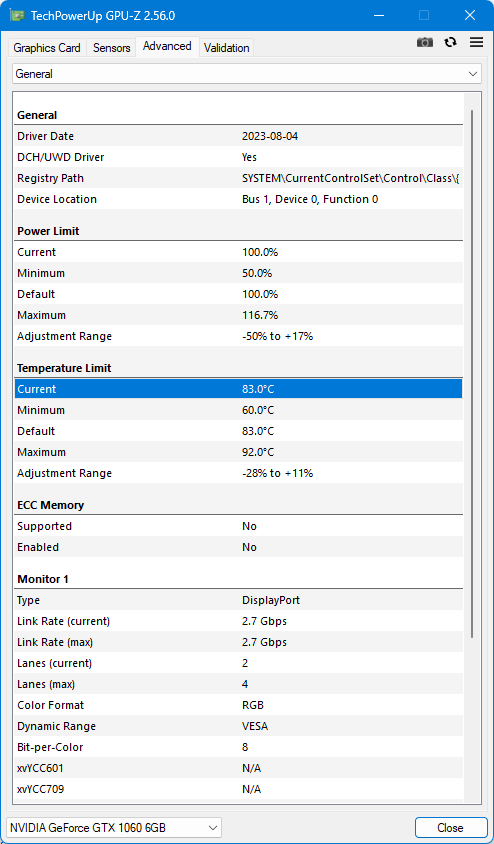Click the Dynamic Range VESA row
The width and height of the screenshot is (494, 844).
(238, 726)
